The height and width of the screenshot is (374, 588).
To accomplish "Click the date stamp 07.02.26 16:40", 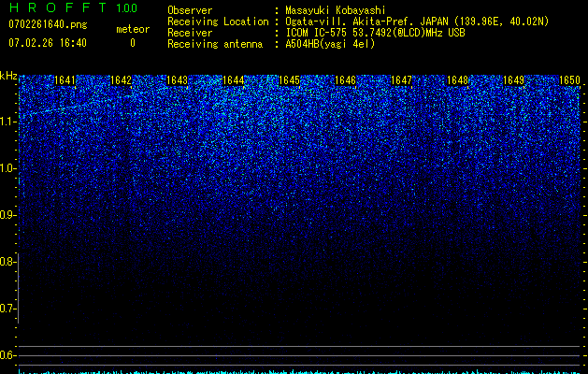I will click(x=48, y=43).
